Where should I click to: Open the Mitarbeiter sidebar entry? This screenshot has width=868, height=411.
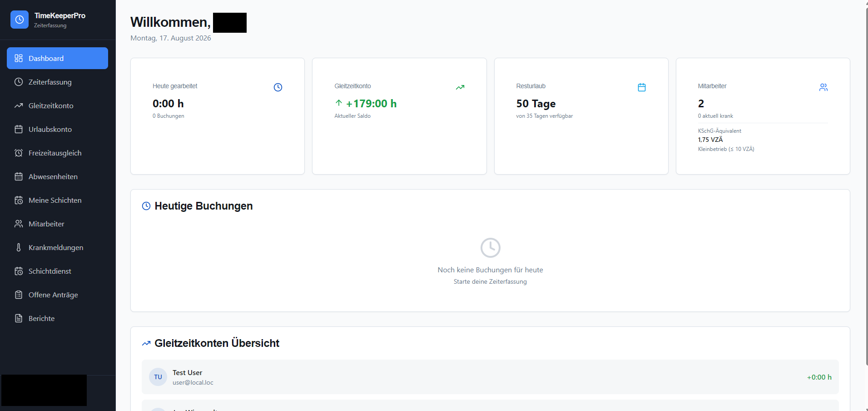[57, 224]
